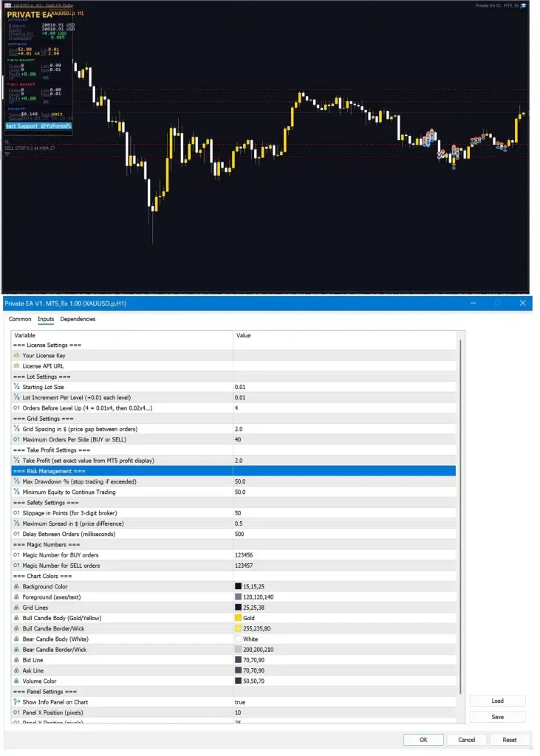Click the Value column header
Screen dimensions: 540x756
[344, 336]
